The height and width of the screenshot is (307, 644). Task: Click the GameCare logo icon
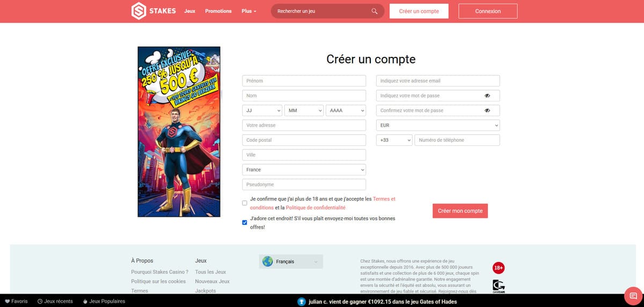click(499, 286)
